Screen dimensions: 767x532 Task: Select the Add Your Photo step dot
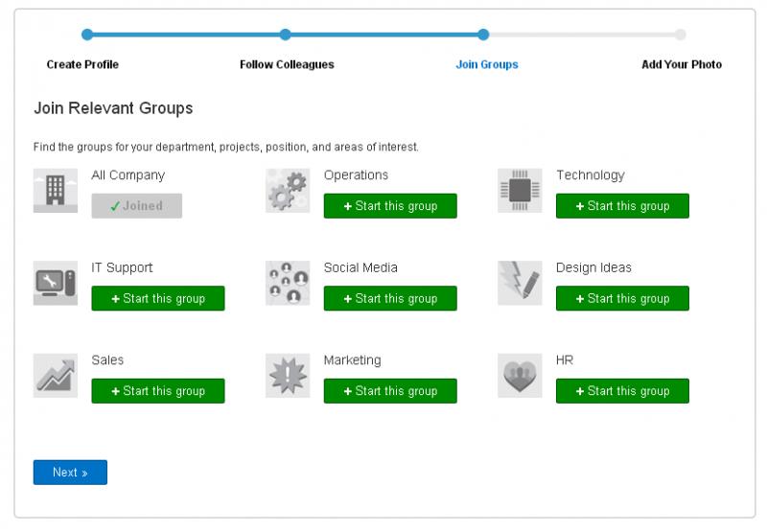coord(680,35)
